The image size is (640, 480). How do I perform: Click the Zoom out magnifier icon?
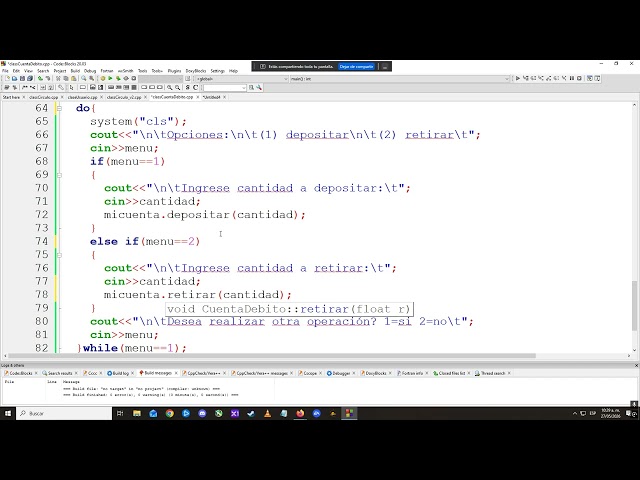(x=178, y=87)
